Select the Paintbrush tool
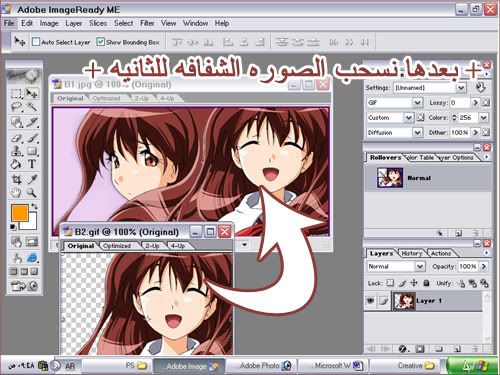Image resolution: width=500 pixels, height=375 pixels. coord(32,138)
